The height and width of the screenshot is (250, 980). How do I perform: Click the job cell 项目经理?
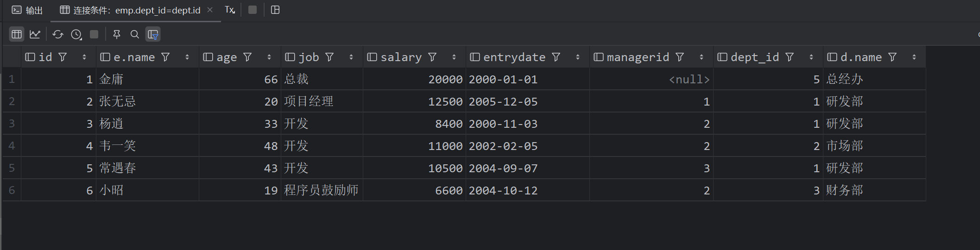click(x=322, y=101)
